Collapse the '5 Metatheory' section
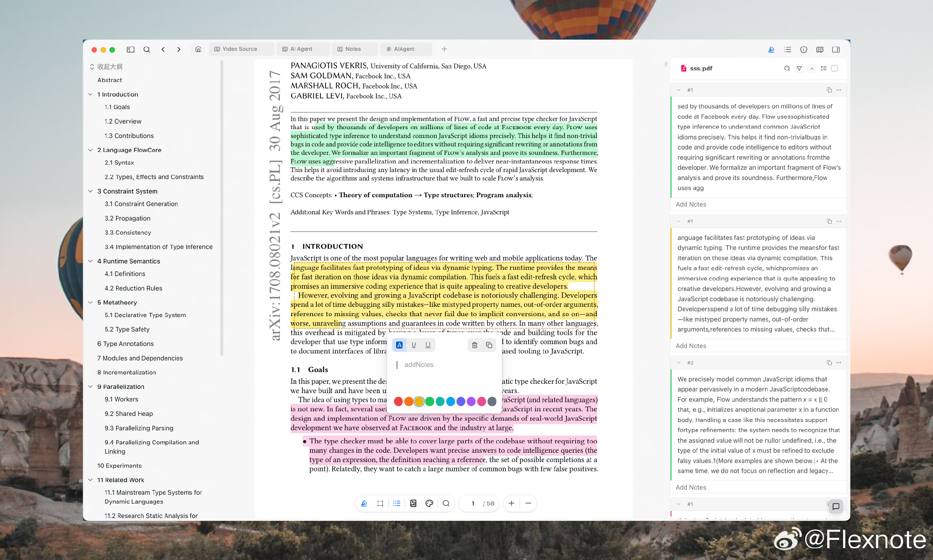Viewport: 933px width, 560px height. coord(91,303)
